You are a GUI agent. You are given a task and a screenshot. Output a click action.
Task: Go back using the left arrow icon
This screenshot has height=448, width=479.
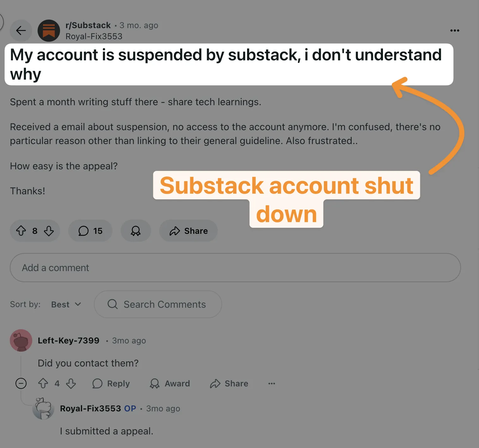click(21, 31)
